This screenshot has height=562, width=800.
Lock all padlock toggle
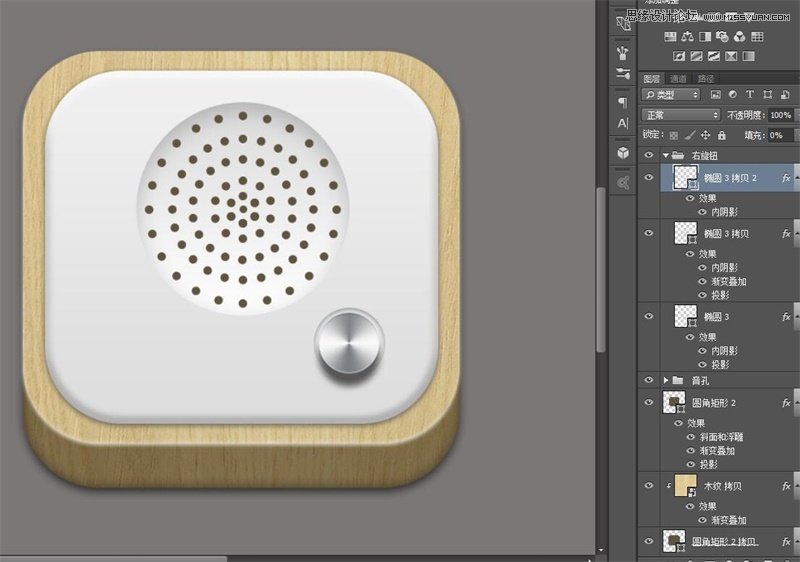tap(721, 135)
